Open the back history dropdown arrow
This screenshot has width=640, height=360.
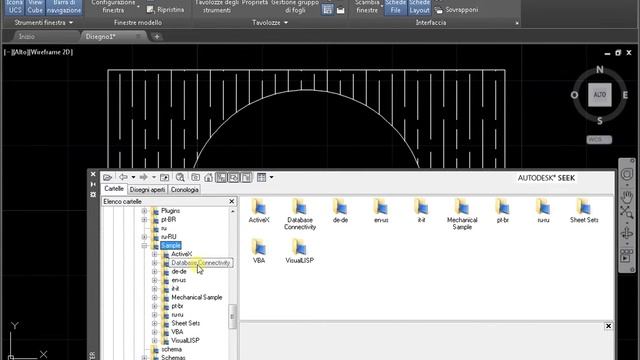click(133, 178)
